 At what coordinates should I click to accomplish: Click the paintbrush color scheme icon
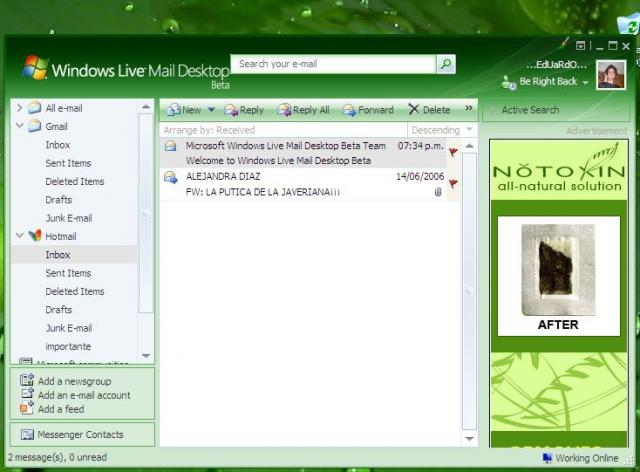click(x=564, y=42)
